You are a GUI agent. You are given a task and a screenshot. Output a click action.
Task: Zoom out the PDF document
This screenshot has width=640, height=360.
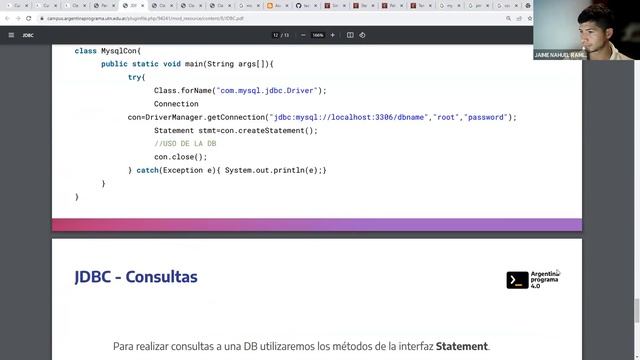point(303,35)
